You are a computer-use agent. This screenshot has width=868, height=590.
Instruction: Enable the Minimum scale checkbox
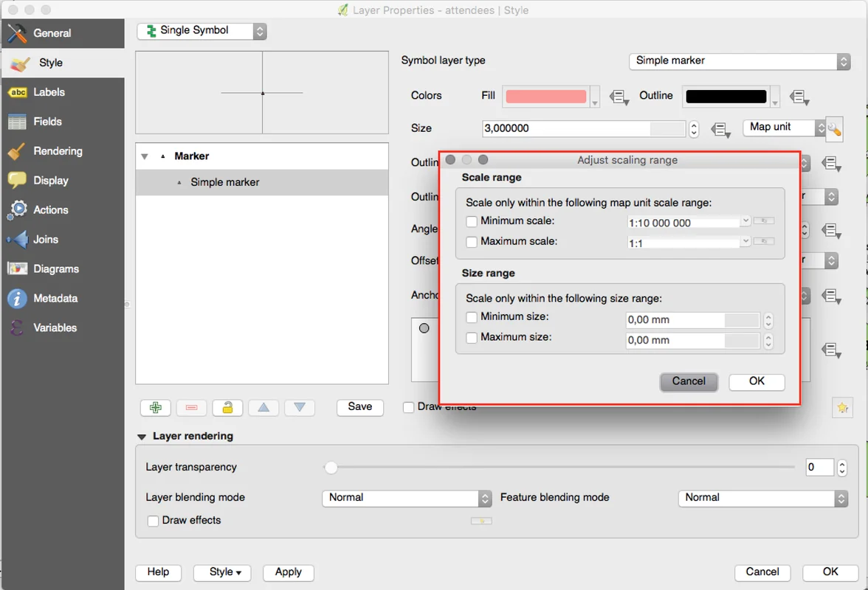click(472, 221)
